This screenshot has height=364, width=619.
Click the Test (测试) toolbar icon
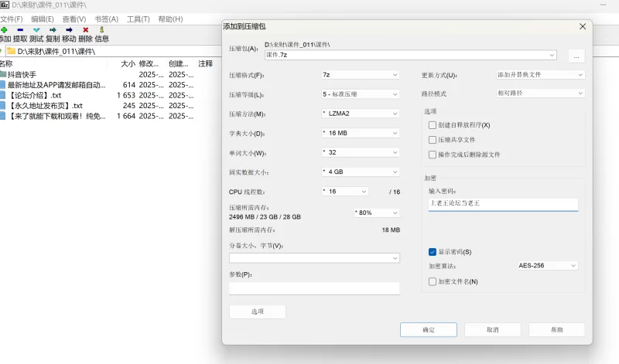click(x=36, y=30)
